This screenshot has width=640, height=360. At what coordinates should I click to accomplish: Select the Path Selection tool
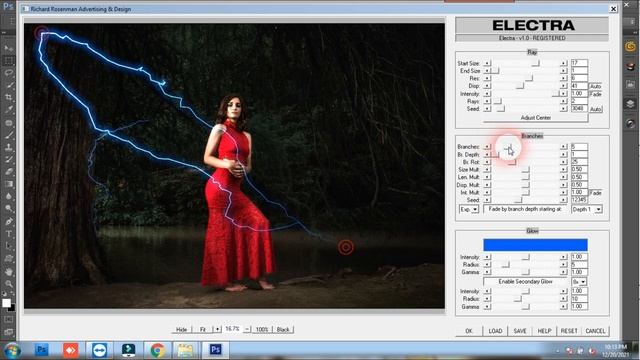(x=9, y=246)
